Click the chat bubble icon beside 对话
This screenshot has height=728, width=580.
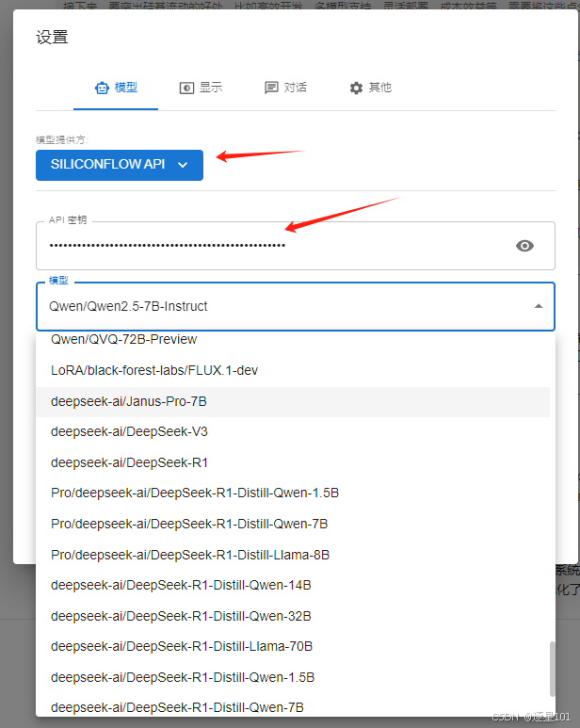pyautogui.click(x=271, y=88)
